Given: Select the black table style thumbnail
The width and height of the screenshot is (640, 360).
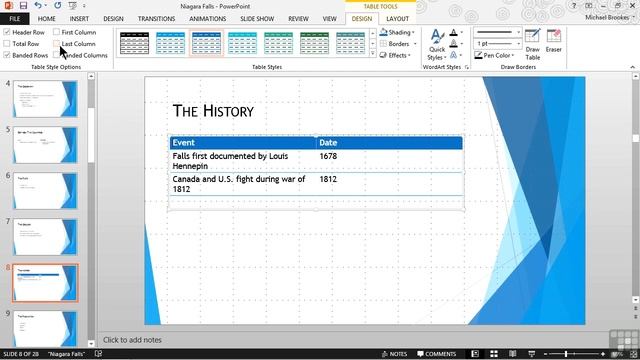Looking at the screenshot, I should [134, 43].
